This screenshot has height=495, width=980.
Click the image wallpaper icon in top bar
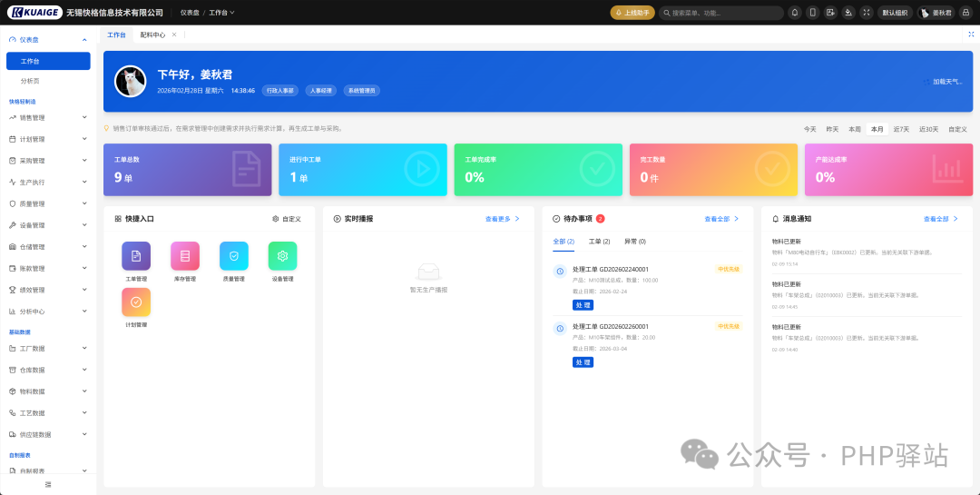tap(830, 13)
